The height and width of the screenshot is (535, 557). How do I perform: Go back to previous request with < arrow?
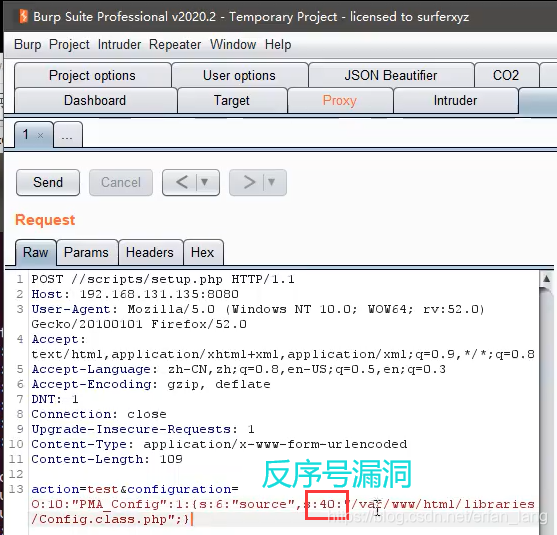tap(182, 182)
